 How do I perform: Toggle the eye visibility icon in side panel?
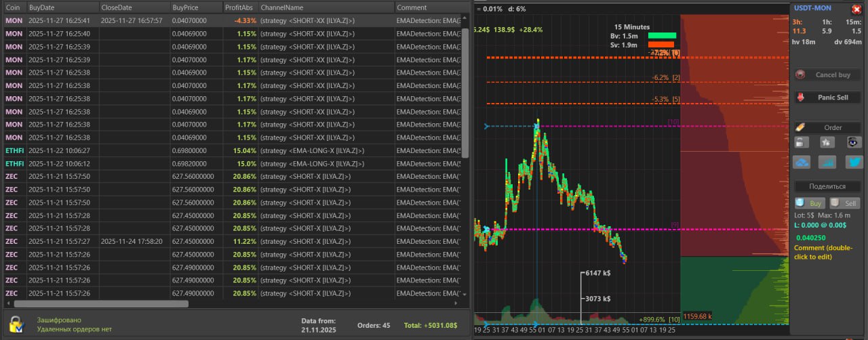[853, 142]
